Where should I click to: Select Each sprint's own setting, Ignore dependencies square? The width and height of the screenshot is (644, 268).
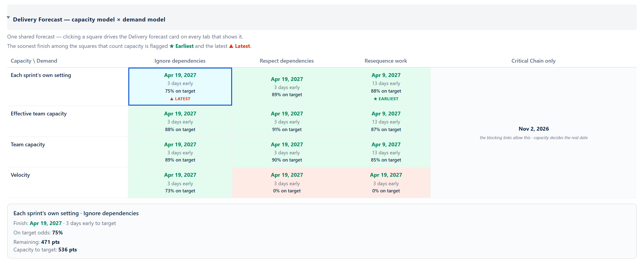coord(180,87)
